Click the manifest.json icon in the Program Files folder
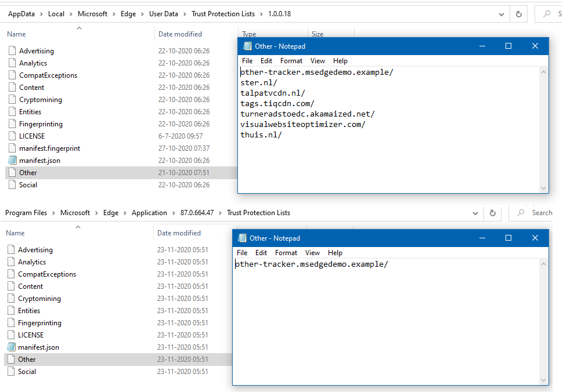 (x=11, y=347)
